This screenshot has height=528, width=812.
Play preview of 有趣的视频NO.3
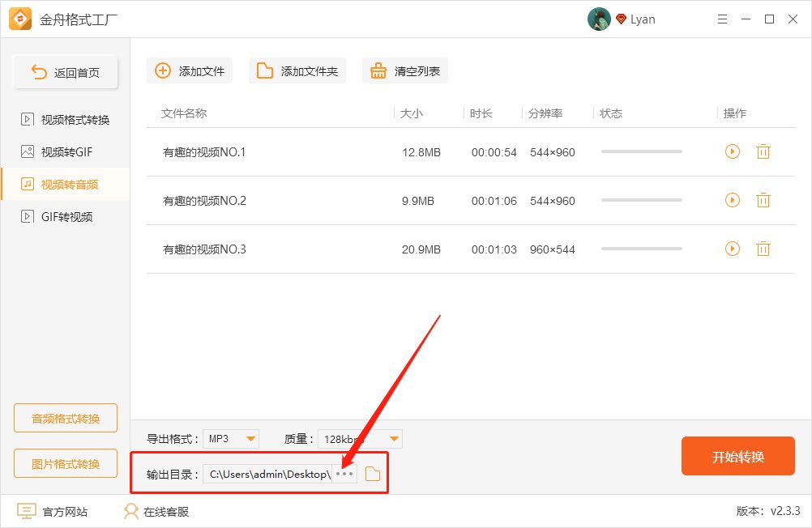click(732, 249)
